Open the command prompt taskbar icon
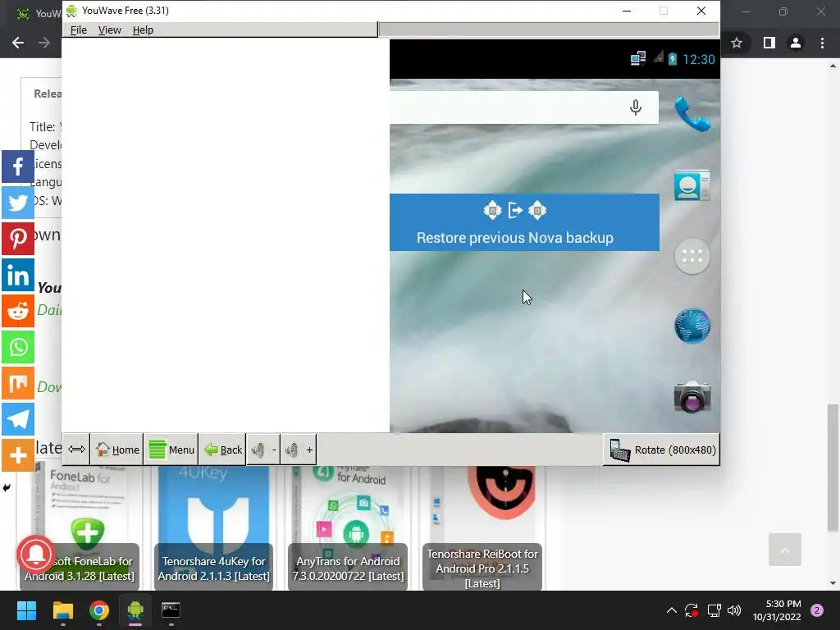The width and height of the screenshot is (840, 630). (171, 610)
